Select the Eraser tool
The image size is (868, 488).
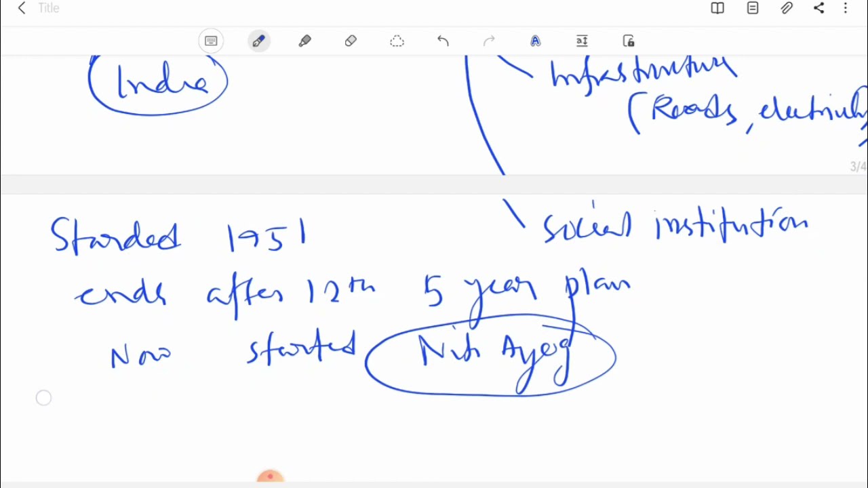pos(351,41)
